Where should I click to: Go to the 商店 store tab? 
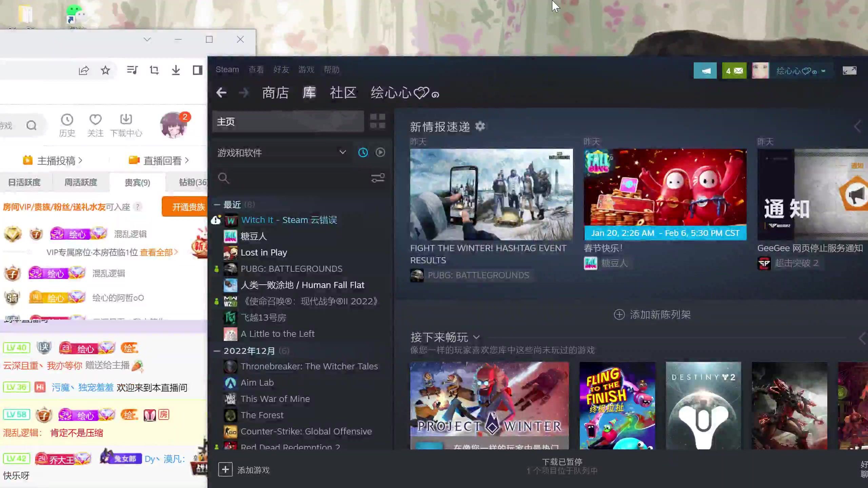pyautogui.click(x=275, y=93)
